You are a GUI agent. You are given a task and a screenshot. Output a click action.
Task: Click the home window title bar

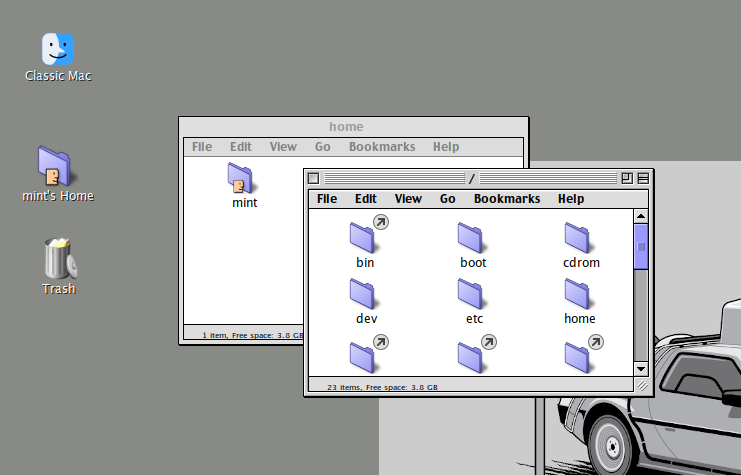pyautogui.click(x=353, y=127)
